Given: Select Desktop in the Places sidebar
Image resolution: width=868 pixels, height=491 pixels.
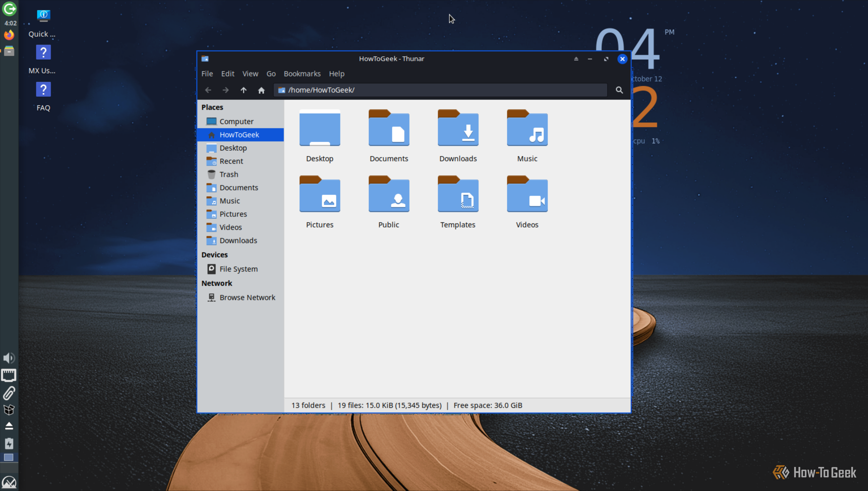Looking at the screenshot, I should click(240, 148).
